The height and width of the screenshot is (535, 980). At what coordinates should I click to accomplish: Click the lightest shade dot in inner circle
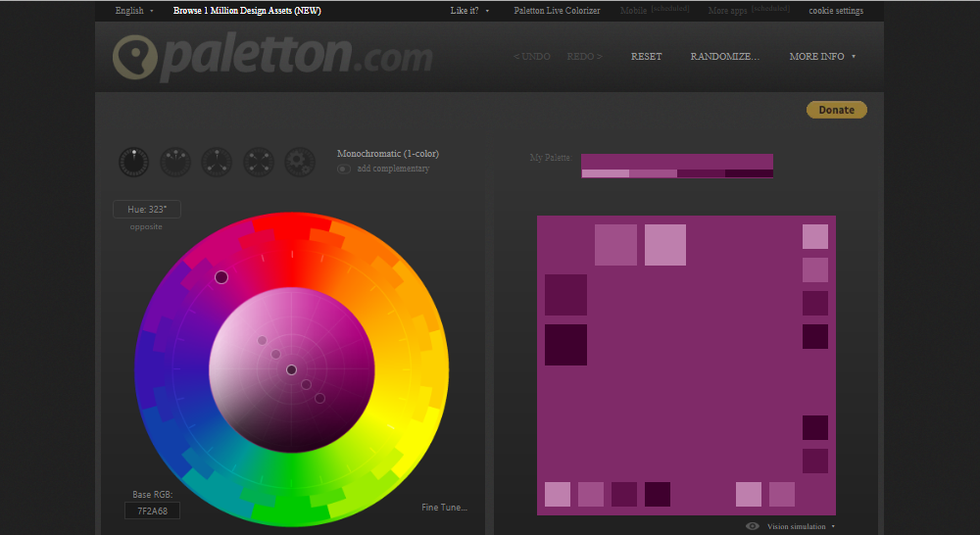tap(262, 341)
